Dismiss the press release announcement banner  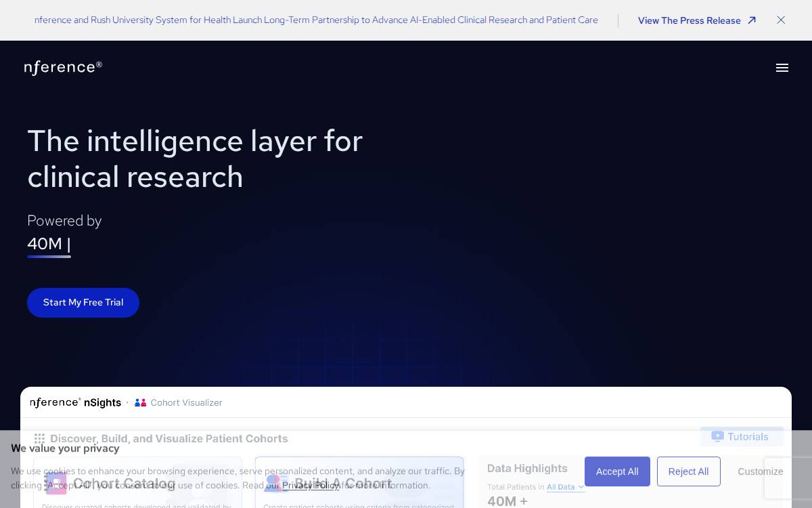pos(781,20)
